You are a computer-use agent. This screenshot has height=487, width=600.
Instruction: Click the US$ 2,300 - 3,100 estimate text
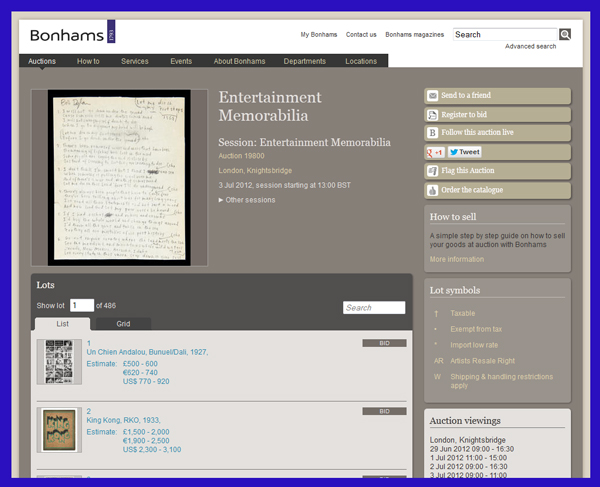point(152,450)
